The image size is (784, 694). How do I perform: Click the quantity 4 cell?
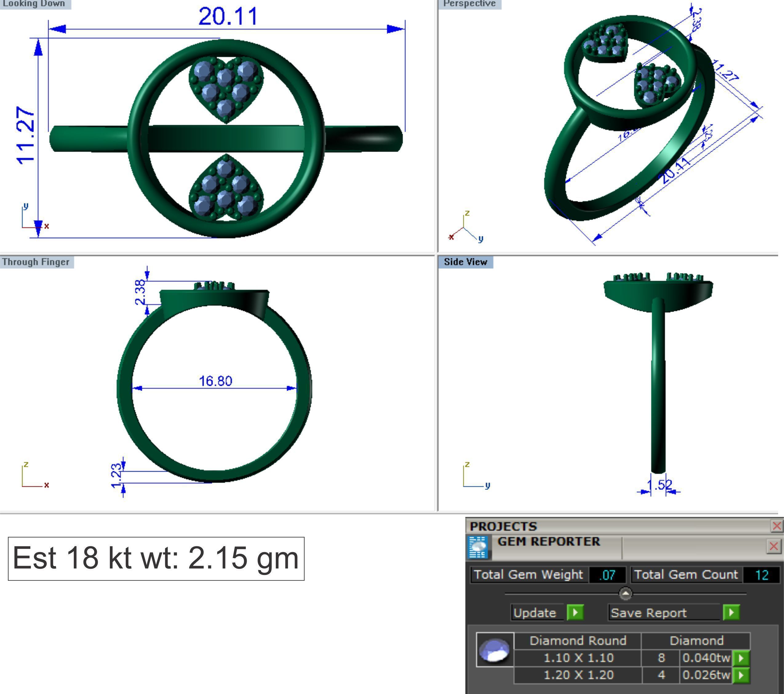(661, 675)
